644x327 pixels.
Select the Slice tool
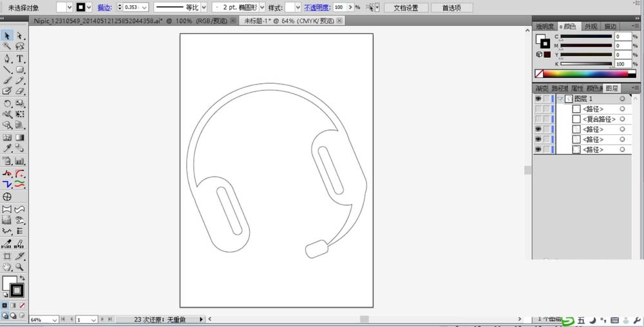click(19, 256)
